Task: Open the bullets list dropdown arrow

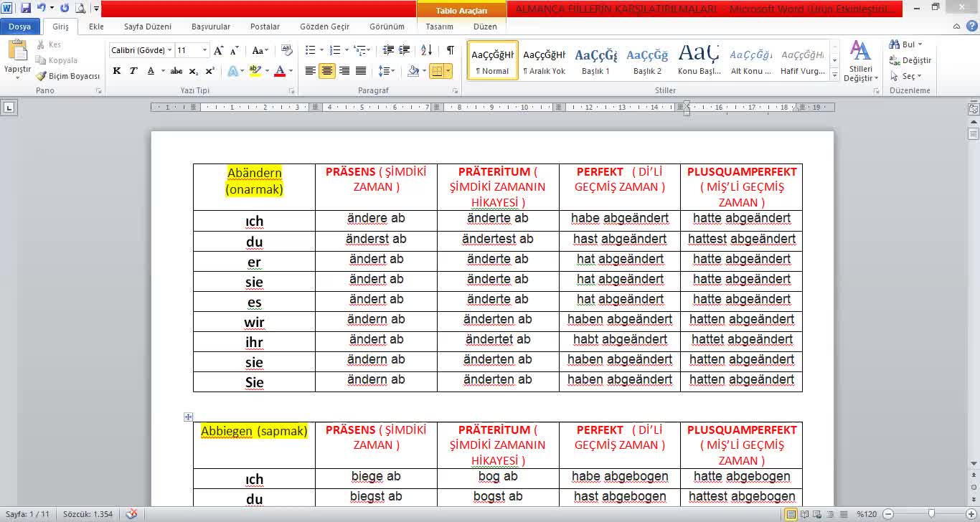Action: point(321,50)
